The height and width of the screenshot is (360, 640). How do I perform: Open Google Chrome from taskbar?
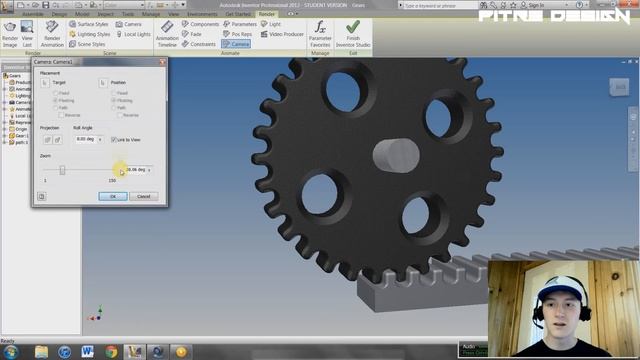coord(111,351)
